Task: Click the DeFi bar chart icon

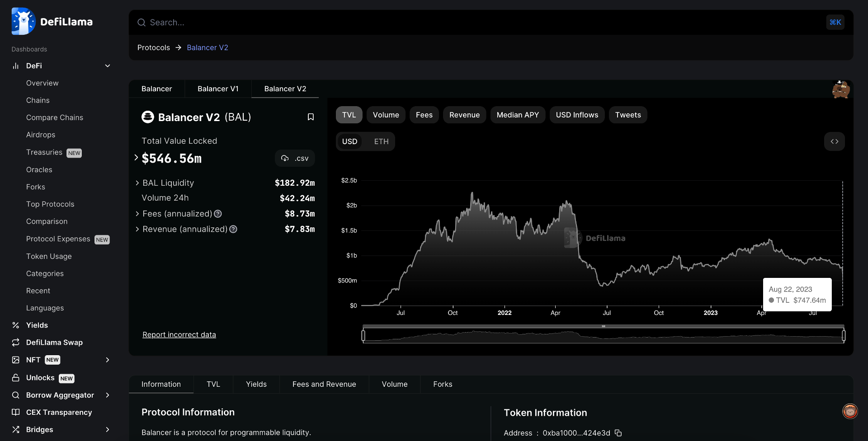Action: coord(16,66)
